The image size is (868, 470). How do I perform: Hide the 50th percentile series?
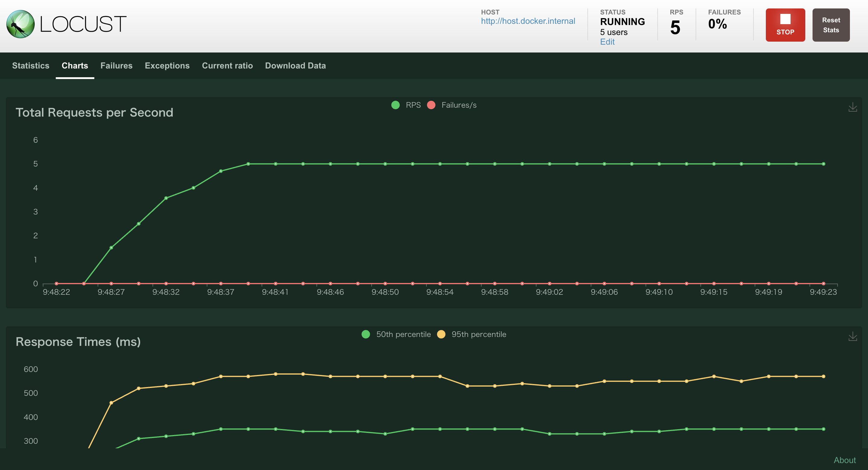click(x=396, y=335)
